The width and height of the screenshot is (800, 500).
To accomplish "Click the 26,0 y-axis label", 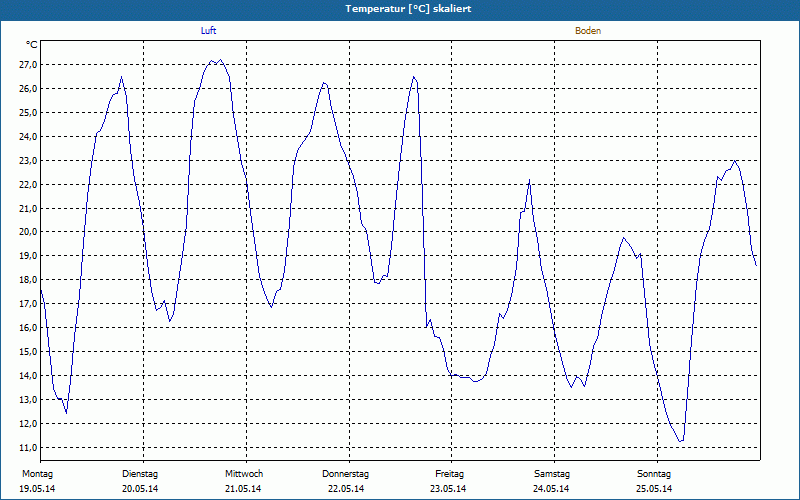I will click(x=28, y=89).
